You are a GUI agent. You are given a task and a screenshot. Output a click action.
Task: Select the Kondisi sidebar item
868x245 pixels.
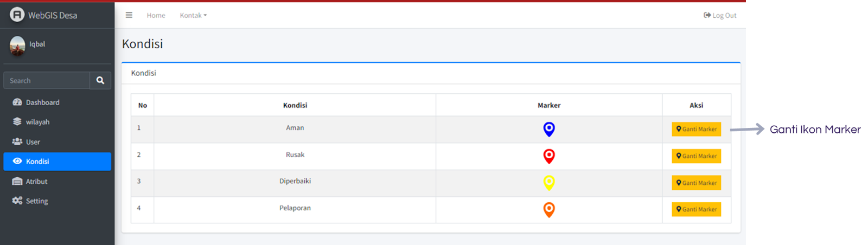(x=57, y=162)
